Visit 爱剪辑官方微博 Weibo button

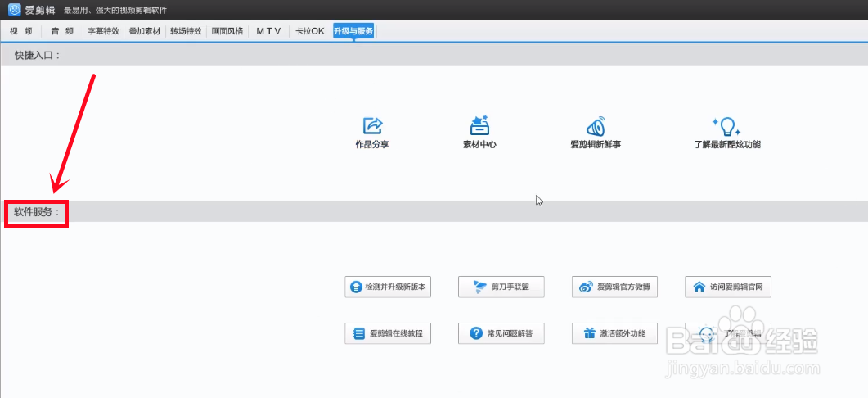pyautogui.click(x=614, y=287)
